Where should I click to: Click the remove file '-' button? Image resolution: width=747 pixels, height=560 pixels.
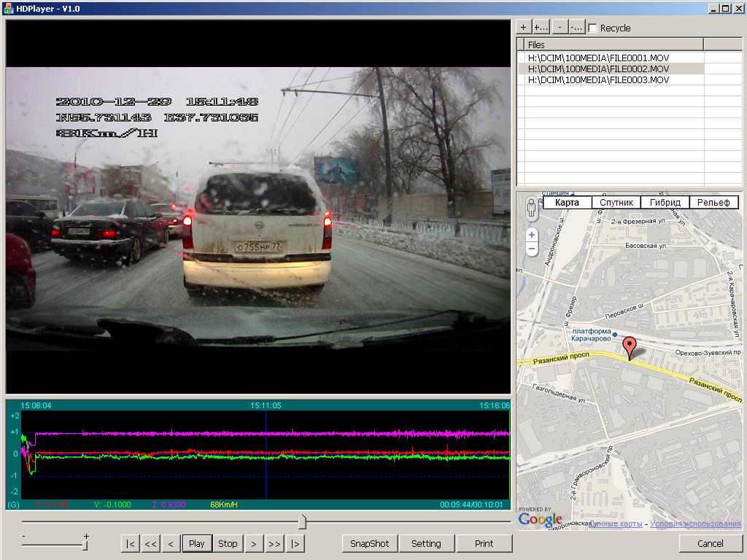(x=559, y=28)
